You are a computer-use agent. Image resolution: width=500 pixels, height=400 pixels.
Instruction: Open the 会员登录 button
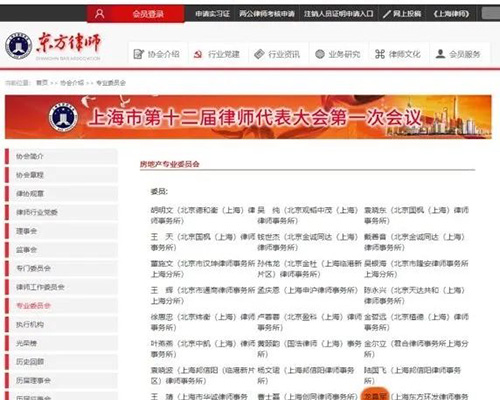135,14
